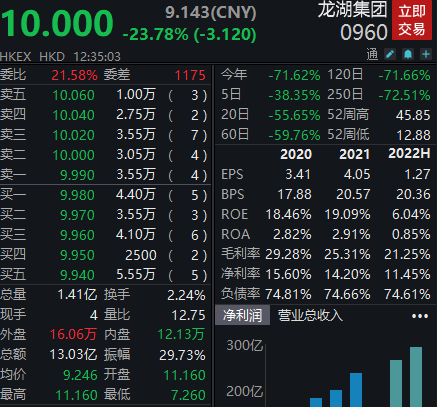The image size is (437, 407).
Task: Click the tallest teal net profit bar
Action: (416, 377)
